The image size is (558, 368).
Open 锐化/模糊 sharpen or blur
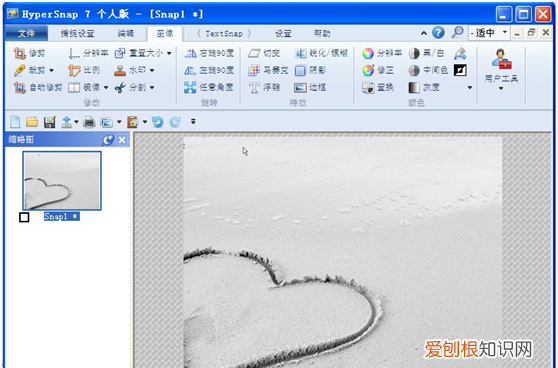[321, 53]
